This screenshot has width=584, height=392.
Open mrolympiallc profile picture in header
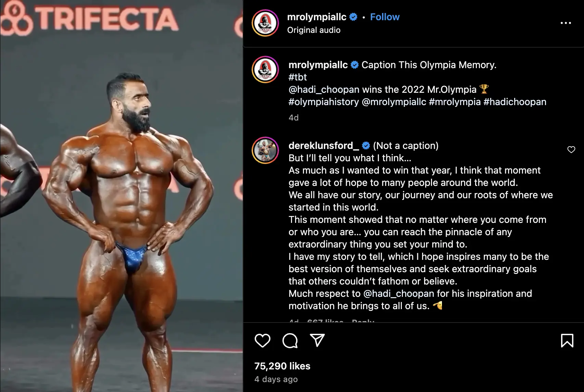265,23
